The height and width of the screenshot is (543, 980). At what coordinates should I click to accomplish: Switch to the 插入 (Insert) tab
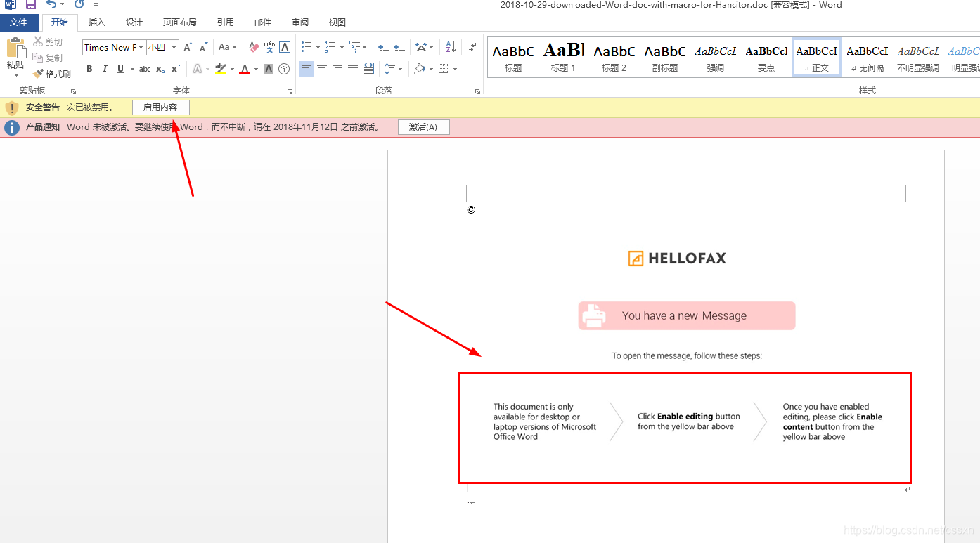(96, 22)
